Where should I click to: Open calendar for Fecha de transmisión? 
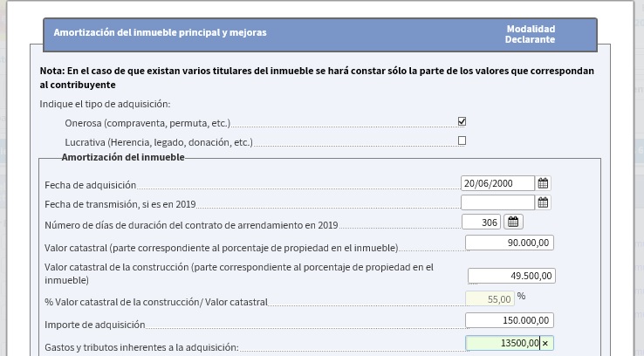click(x=543, y=202)
